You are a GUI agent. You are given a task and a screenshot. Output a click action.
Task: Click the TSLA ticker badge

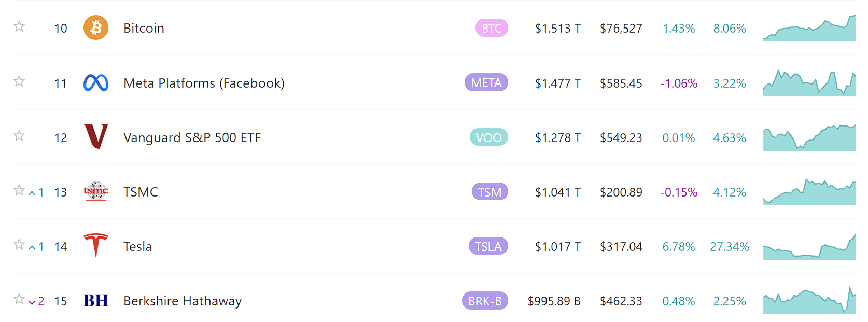pos(488,246)
